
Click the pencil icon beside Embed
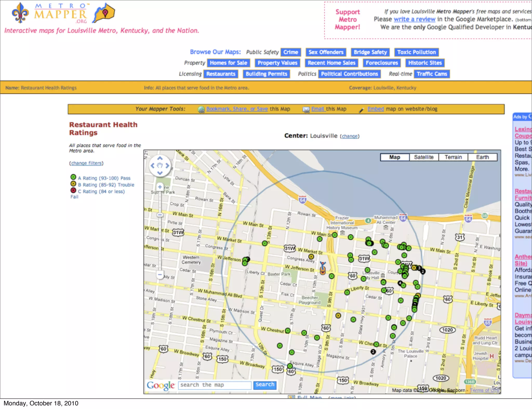pos(361,110)
